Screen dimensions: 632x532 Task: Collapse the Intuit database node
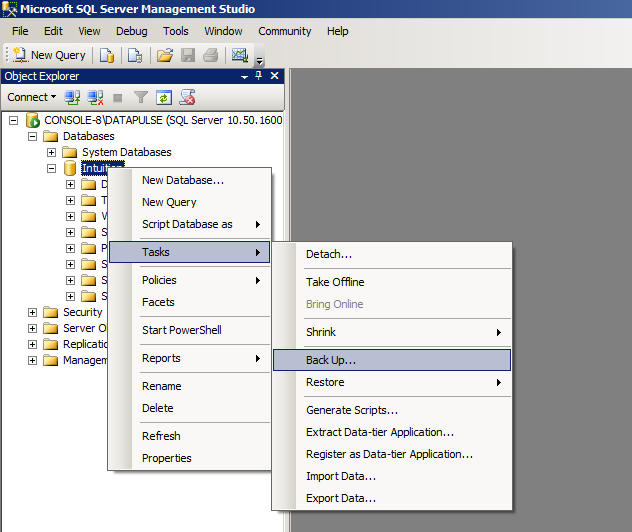tap(51, 168)
